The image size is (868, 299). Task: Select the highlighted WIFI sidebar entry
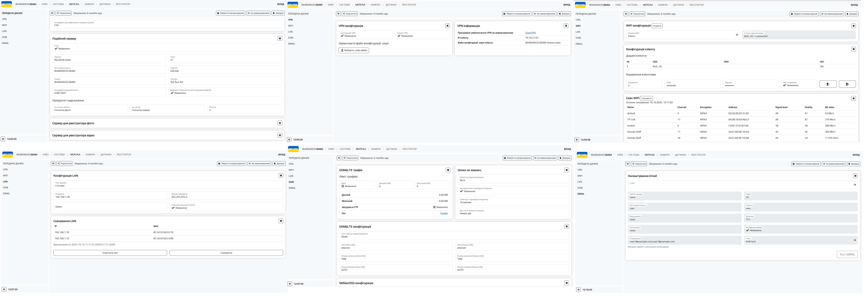click(x=578, y=26)
